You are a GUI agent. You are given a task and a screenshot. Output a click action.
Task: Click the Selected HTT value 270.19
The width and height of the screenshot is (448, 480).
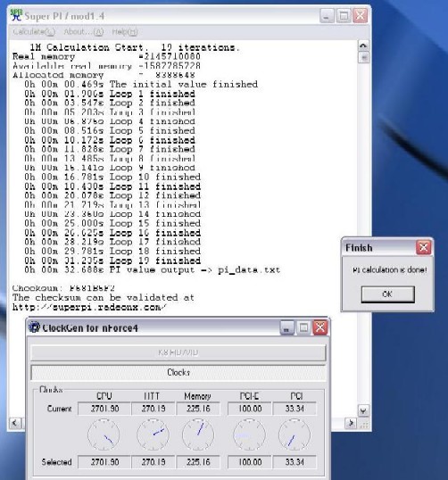[153, 462]
